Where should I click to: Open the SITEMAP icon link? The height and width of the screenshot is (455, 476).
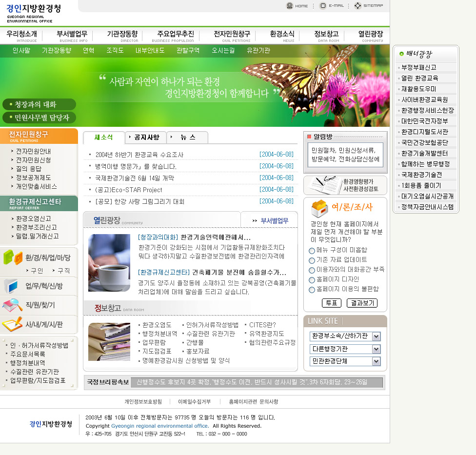point(357,6)
